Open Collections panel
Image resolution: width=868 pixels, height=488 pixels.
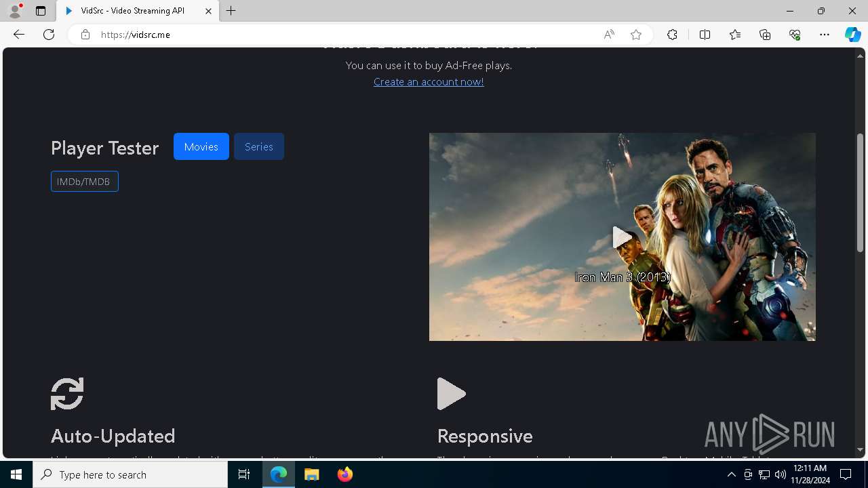click(x=765, y=35)
